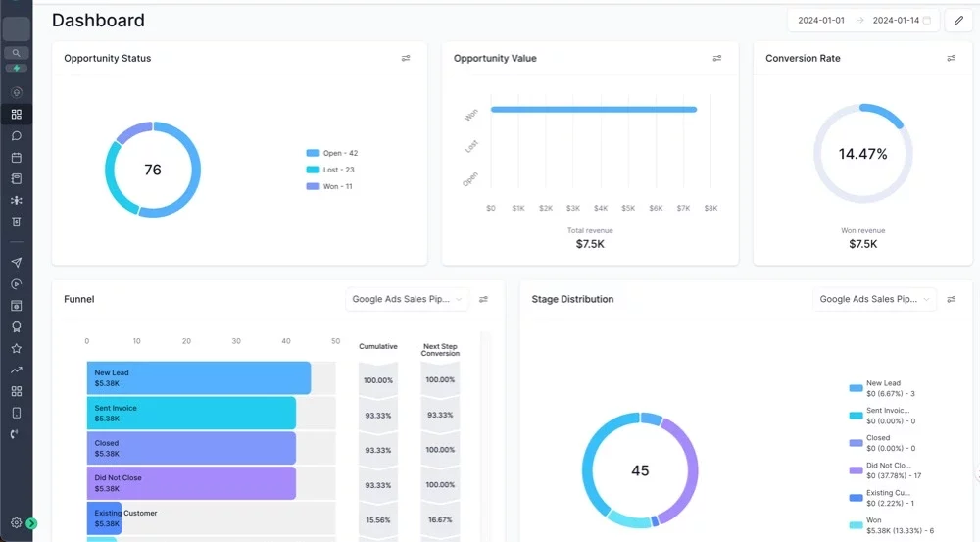This screenshot has height=542, width=980.
Task: Expand Stage Distribution pipeline dropdown
Action: [874, 299]
